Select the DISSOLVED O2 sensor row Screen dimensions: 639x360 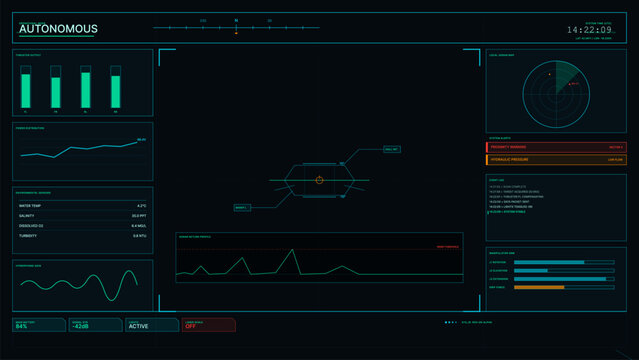[83, 226]
